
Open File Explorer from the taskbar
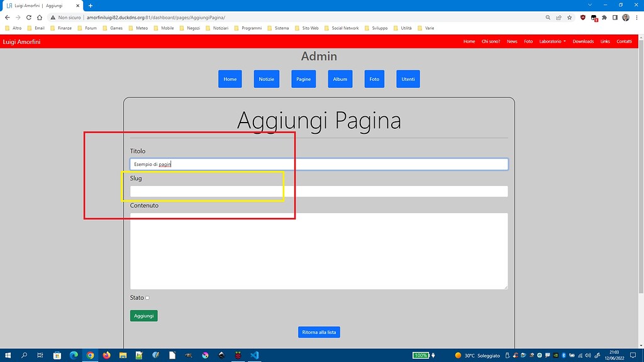pos(123,355)
